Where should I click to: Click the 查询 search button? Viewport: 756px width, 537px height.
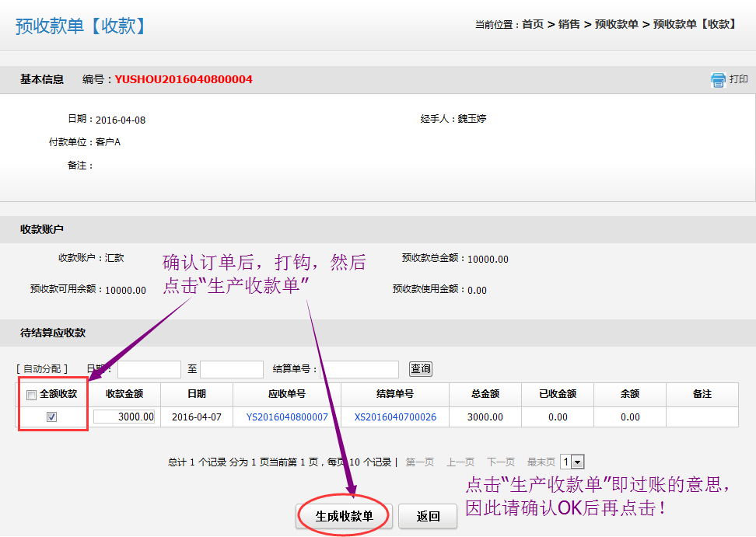[421, 369]
